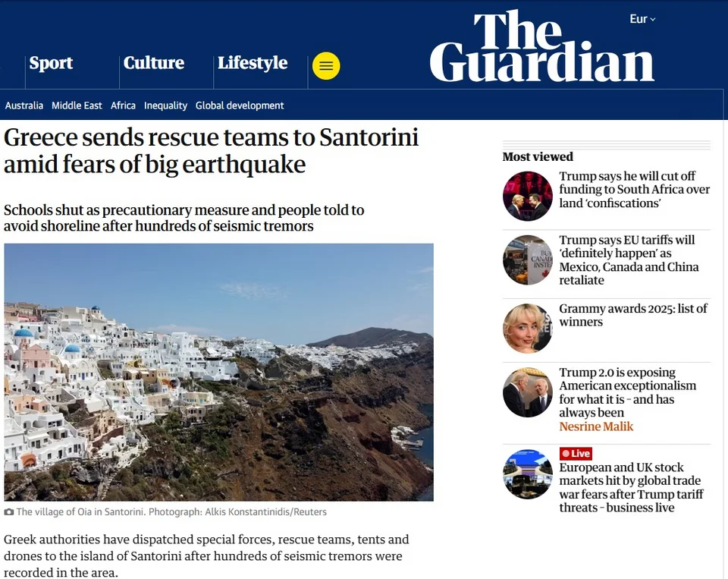Open the Trump EU tariffs story

pos(629,260)
